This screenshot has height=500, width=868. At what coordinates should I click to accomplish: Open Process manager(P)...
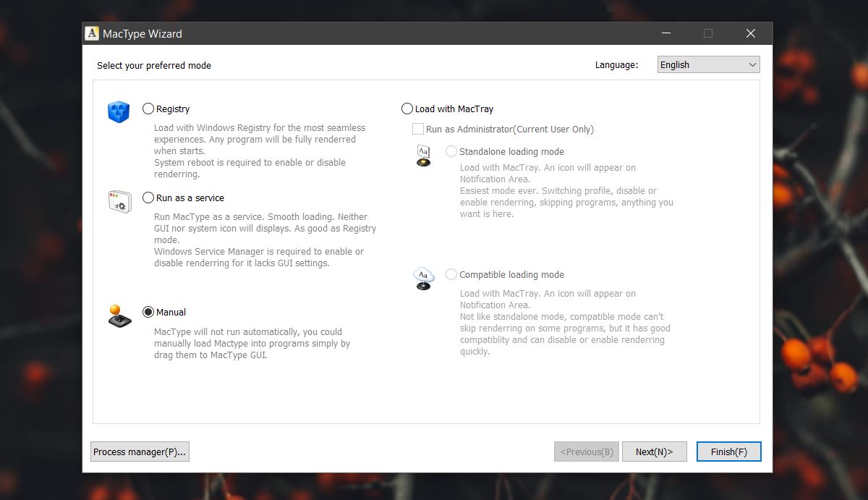[140, 452]
